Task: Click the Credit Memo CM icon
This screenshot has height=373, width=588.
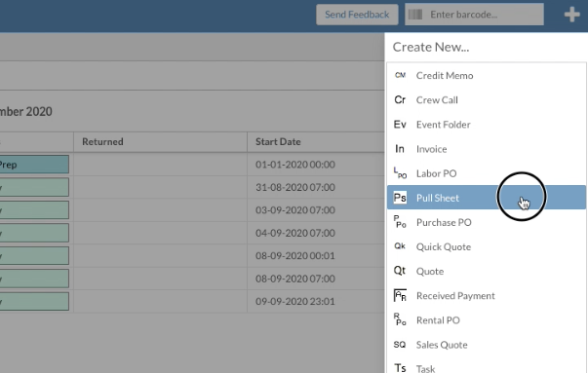Action: [400, 75]
